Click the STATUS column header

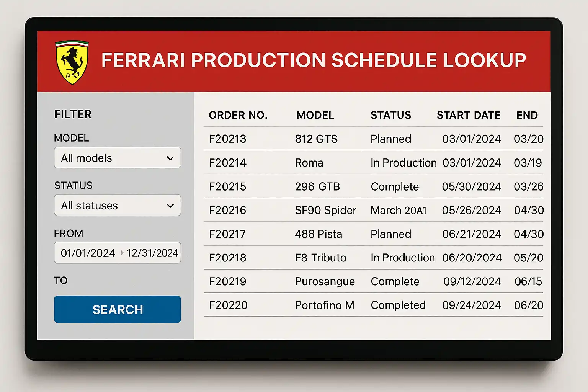pos(390,115)
